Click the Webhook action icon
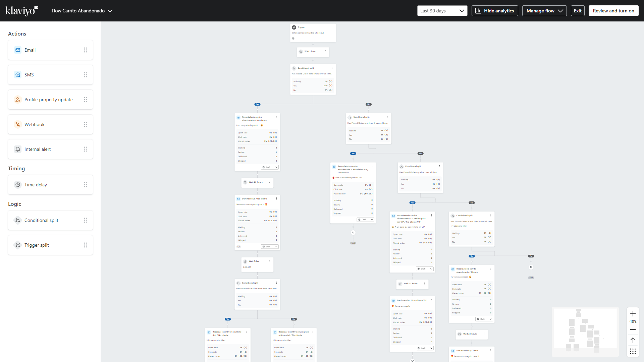This screenshot has height=362, width=644. coord(18,124)
